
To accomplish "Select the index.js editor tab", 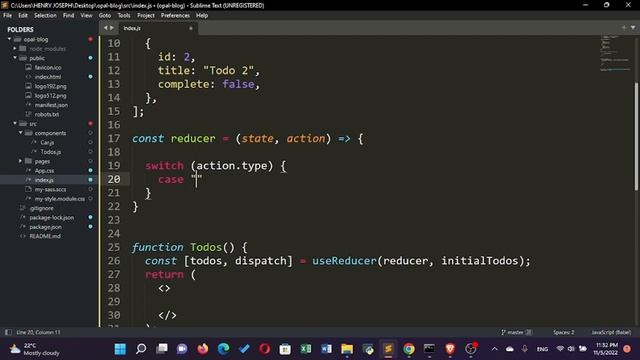I will pos(157,28).
